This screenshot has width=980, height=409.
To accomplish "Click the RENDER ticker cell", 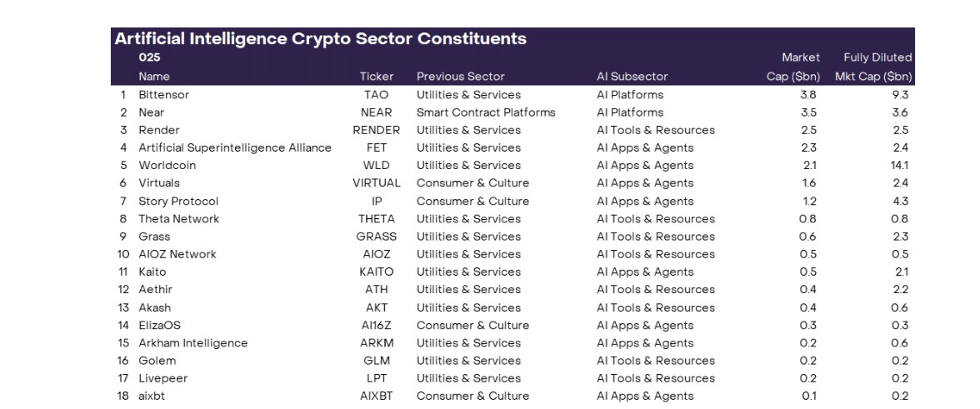I will click(x=377, y=131).
